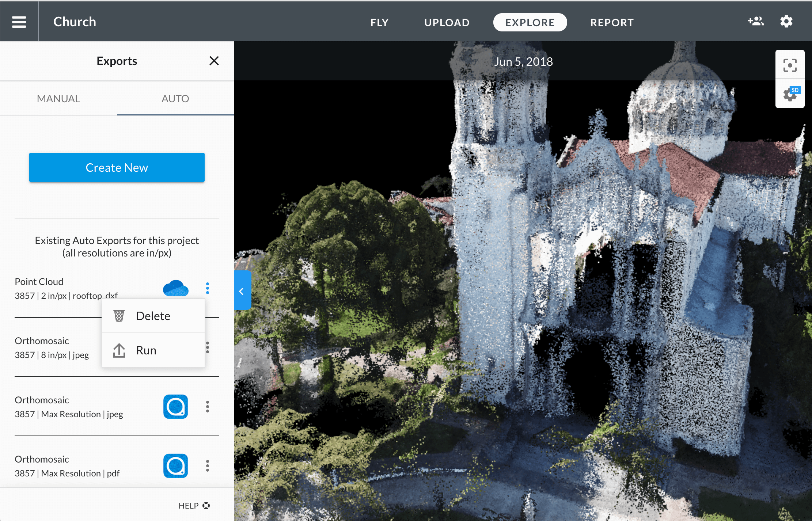This screenshot has width=812, height=521.
Task: Open the hamburger main menu
Action: coord(19,22)
